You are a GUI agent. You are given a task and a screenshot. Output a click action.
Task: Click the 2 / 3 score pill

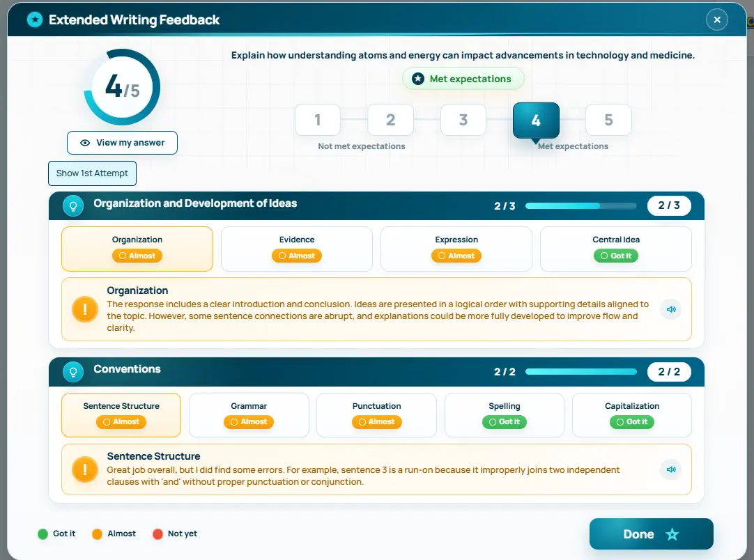[x=669, y=205]
